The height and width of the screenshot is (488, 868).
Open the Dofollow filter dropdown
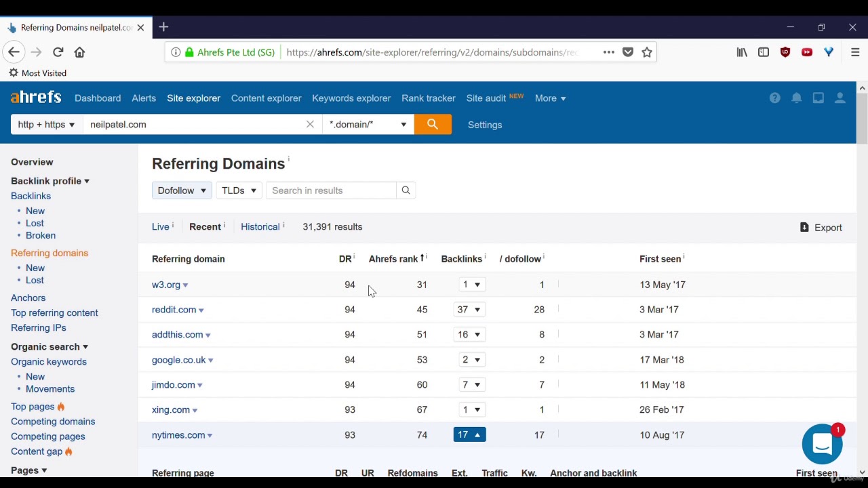click(x=182, y=190)
